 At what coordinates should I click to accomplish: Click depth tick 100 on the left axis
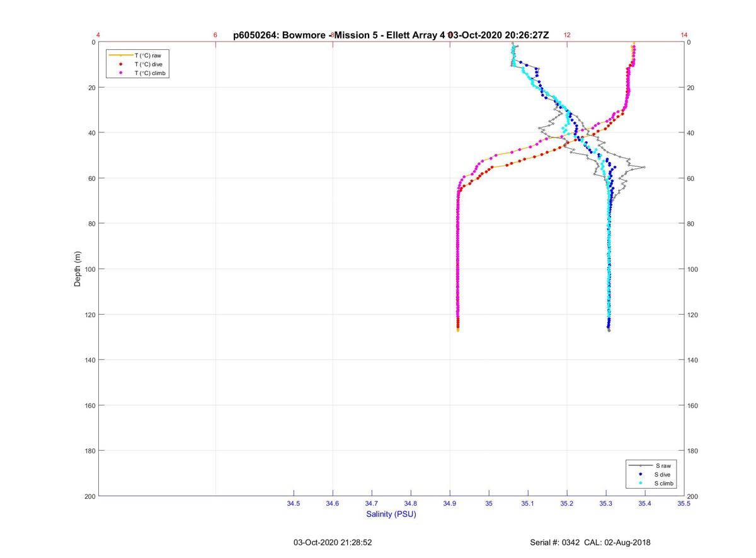[89, 269]
